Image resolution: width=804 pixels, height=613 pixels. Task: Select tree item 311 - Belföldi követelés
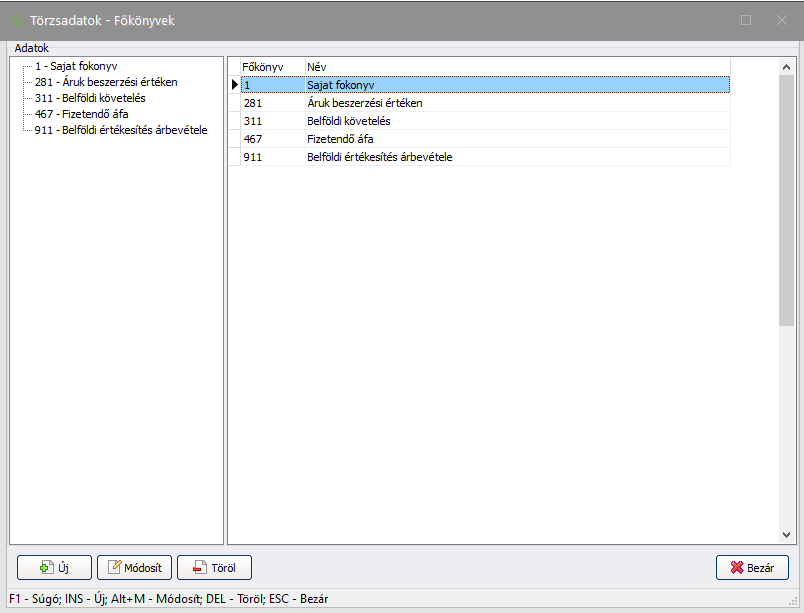tap(89, 98)
